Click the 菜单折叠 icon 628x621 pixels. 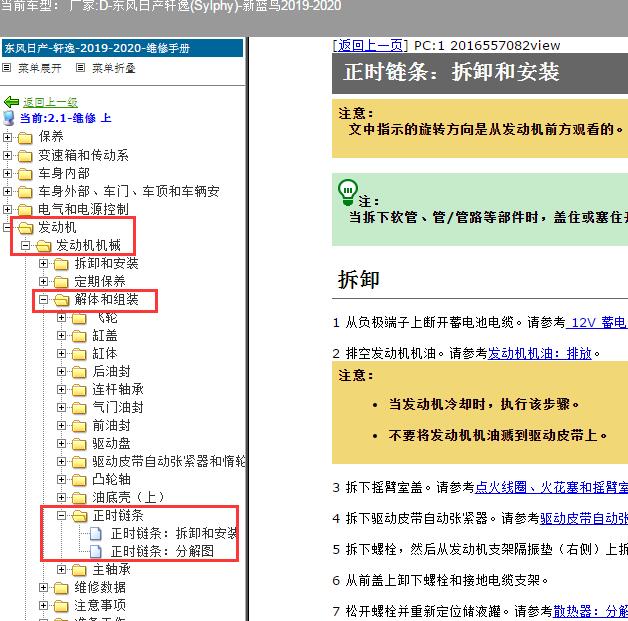(x=81, y=68)
